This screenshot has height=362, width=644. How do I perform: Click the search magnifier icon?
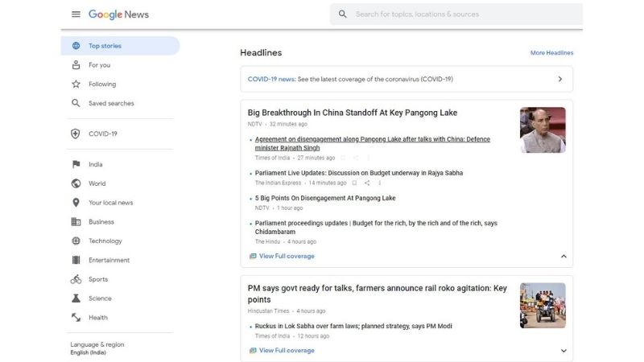tap(343, 14)
